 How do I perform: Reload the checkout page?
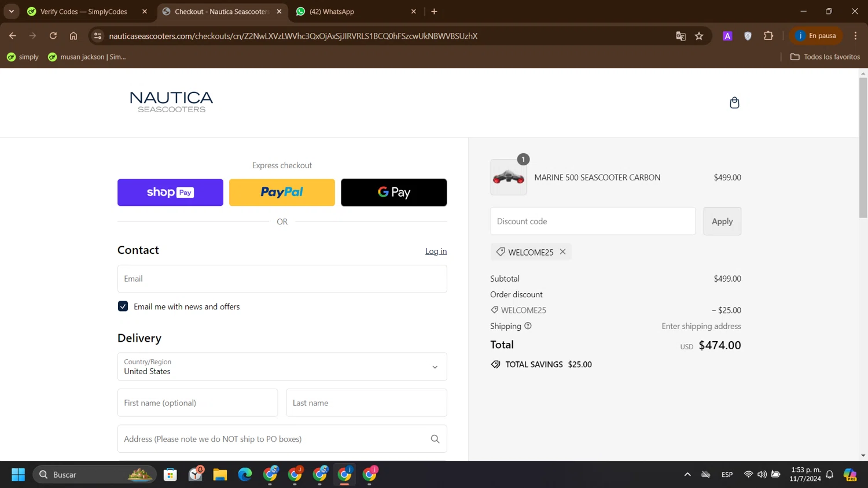click(x=53, y=36)
